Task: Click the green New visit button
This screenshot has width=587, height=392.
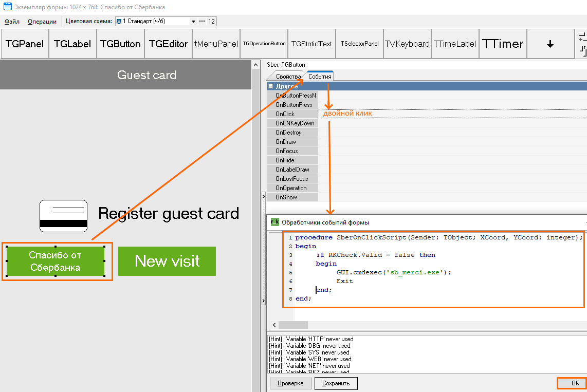Action: (x=167, y=261)
